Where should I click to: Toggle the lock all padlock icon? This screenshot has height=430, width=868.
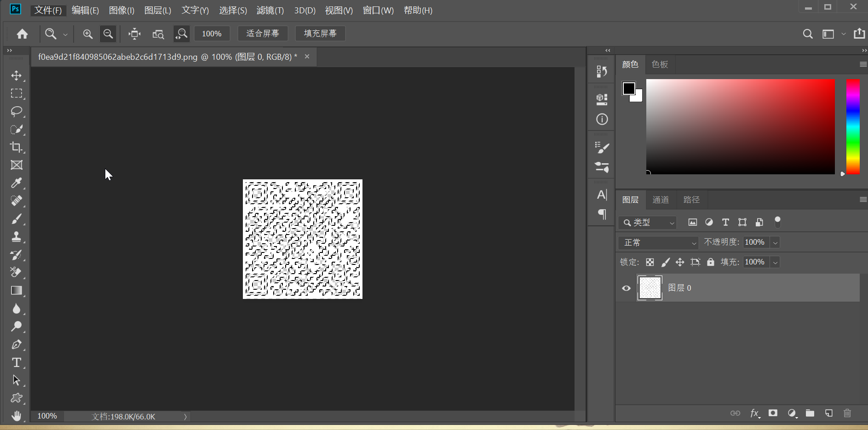(711, 262)
